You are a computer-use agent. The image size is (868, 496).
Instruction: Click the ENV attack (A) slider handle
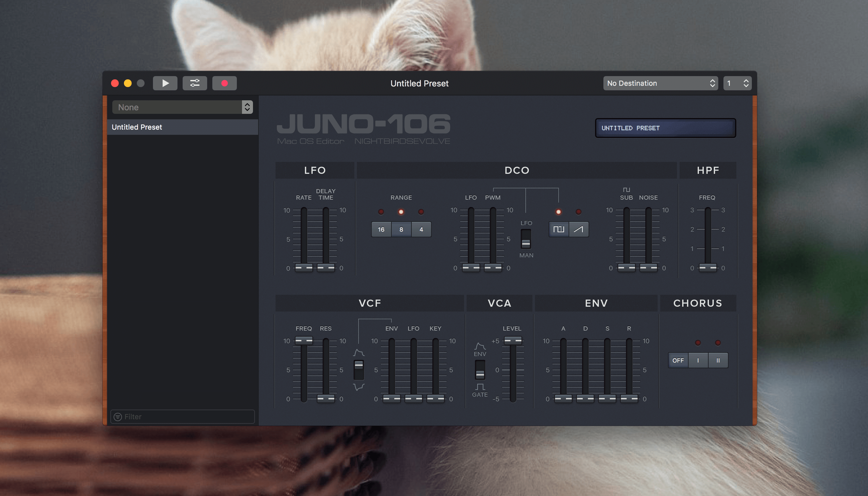(563, 398)
